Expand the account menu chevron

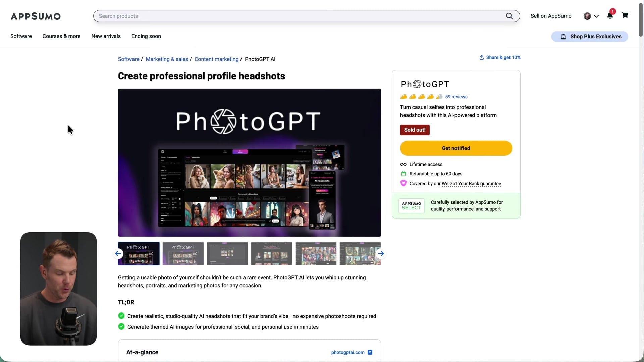[596, 16]
